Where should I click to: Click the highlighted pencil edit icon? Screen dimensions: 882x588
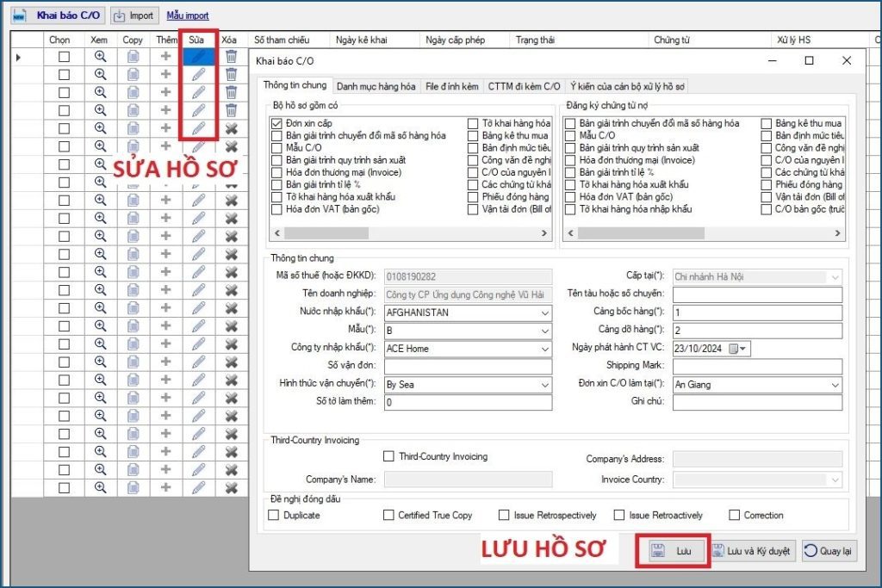tap(199, 56)
